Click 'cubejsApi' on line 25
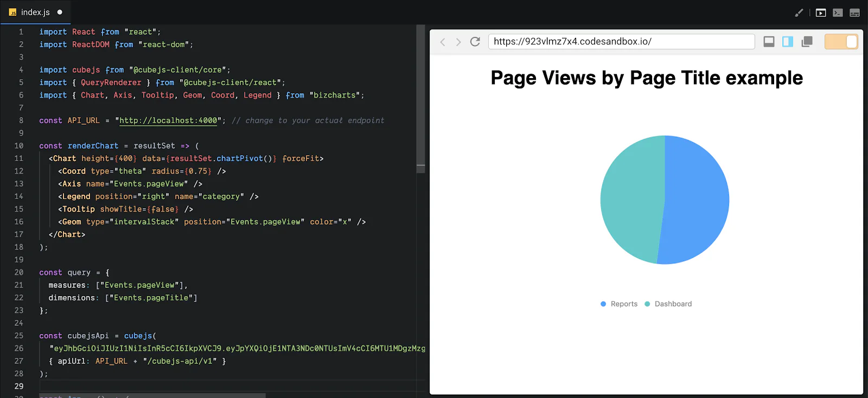Viewport: 868px width, 398px height. point(88,336)
